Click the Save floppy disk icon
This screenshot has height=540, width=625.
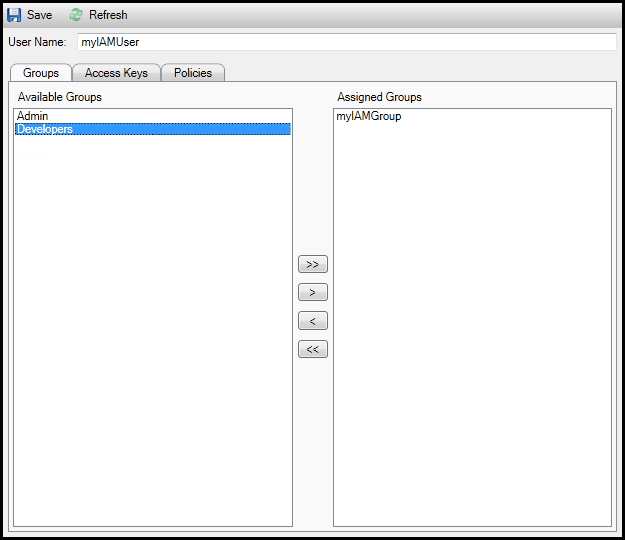click(14, 15)
